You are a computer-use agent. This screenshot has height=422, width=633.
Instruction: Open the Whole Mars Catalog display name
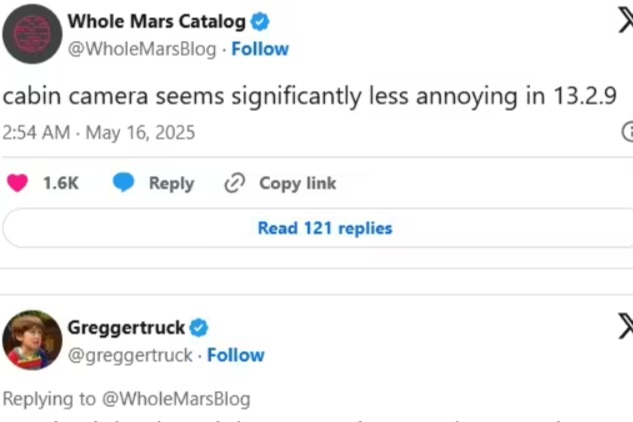point(157,21)
